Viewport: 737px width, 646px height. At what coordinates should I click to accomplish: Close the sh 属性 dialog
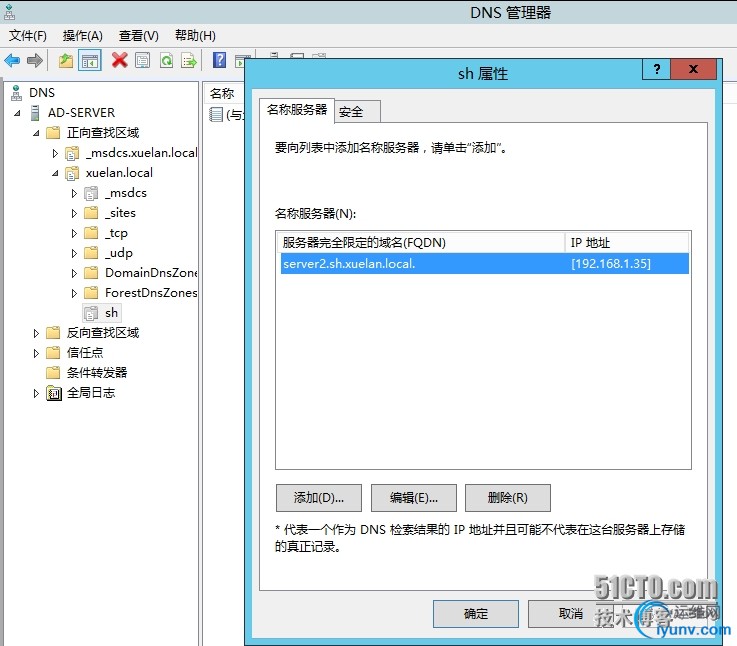pyautogui.click(x=693, y=70)
